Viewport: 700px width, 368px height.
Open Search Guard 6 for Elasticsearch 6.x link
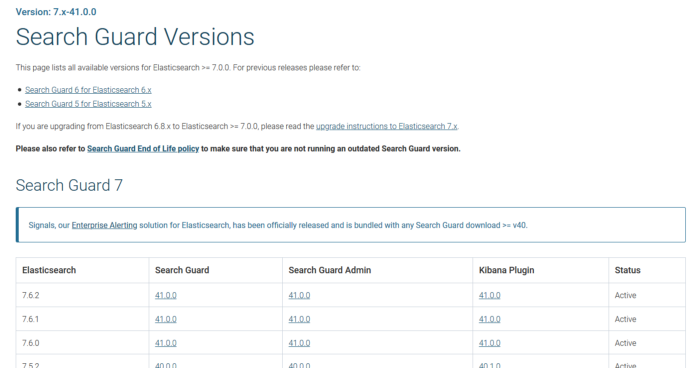pos(88,90)
